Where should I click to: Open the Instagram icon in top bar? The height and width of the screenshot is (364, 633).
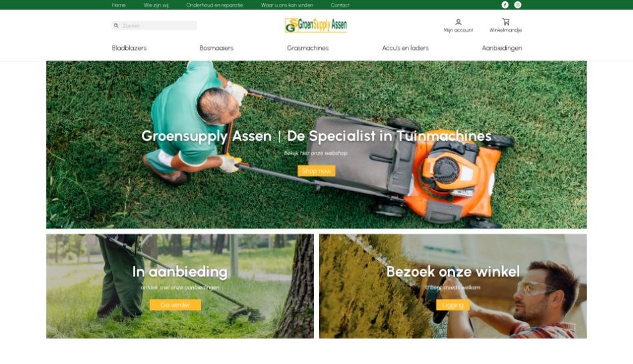pos(518,5)
